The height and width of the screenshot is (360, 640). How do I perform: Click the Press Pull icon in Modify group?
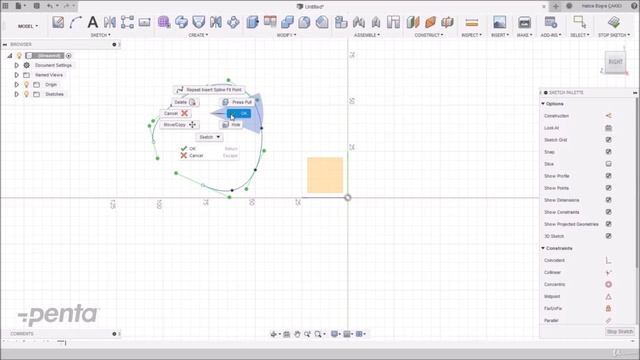pos(253,22)
